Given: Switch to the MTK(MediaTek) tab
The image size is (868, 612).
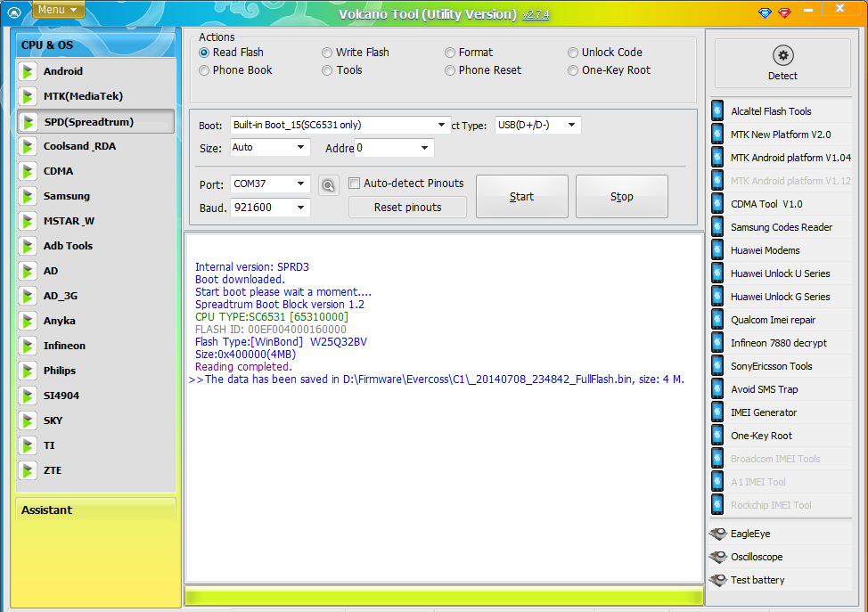Looking at the screenshot, I should [95, 96].
